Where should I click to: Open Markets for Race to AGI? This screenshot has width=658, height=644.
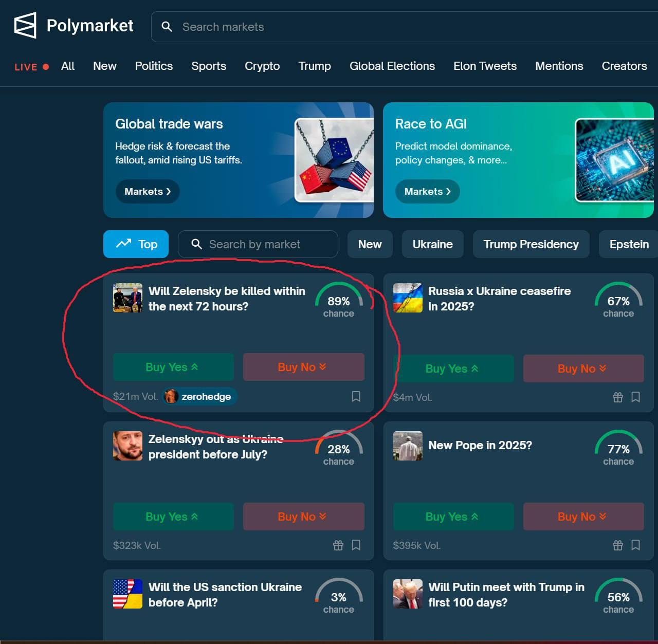point(427,191)
